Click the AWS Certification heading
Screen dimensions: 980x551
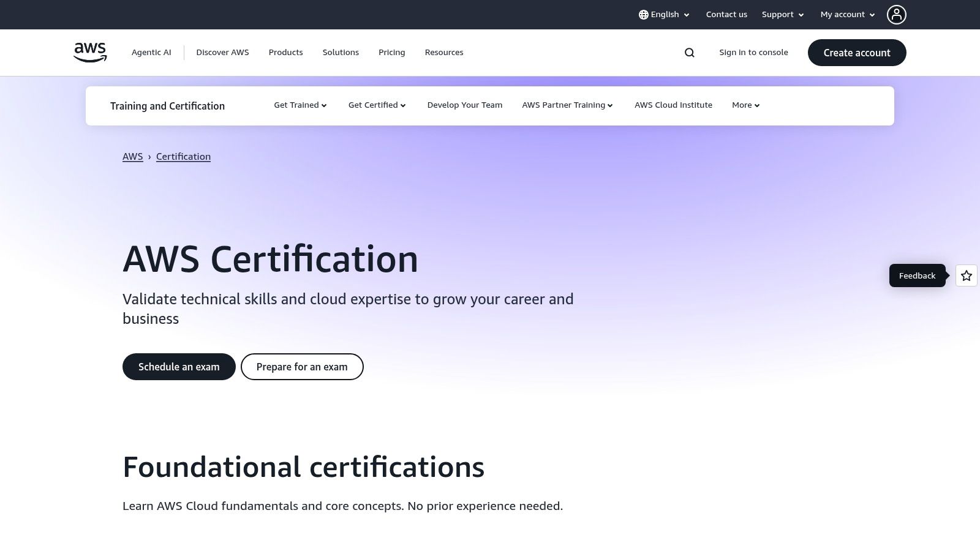click(x=270, y=259)
